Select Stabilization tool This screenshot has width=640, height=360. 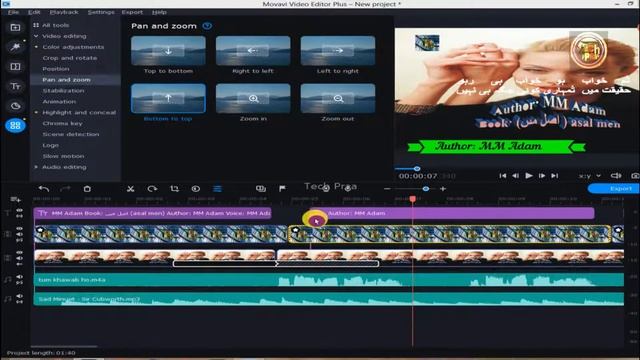pyautogui.click(x=63, y=91)
